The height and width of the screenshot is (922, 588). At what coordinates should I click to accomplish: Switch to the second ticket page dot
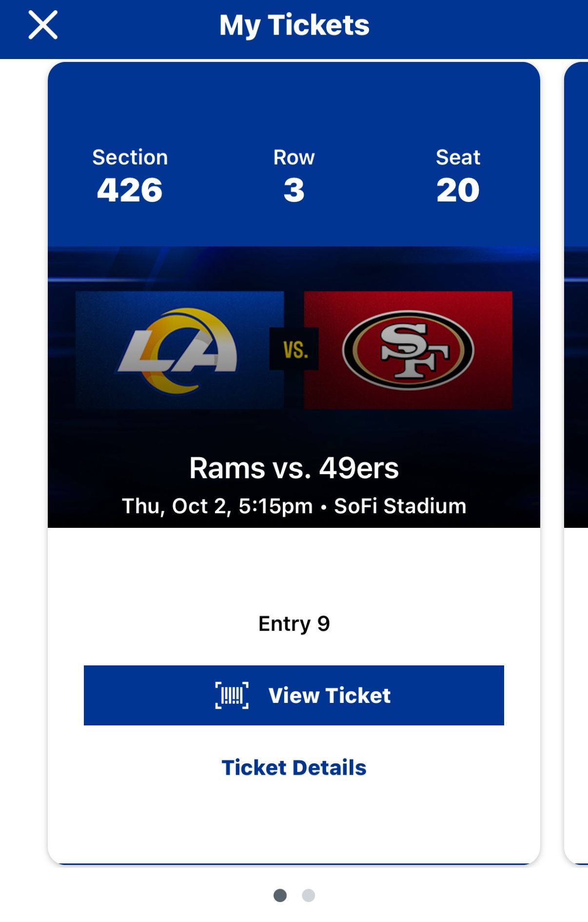tap(309, 895)
